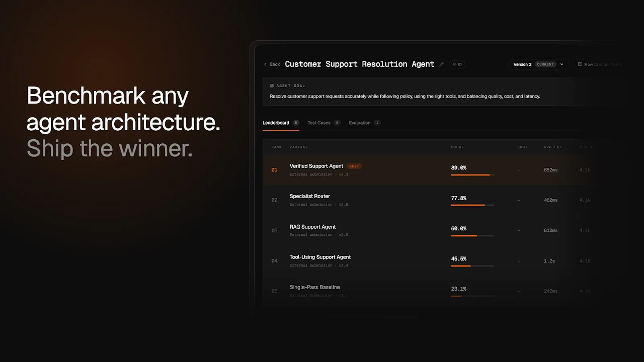Click the BEST badge

coord(354,166)
